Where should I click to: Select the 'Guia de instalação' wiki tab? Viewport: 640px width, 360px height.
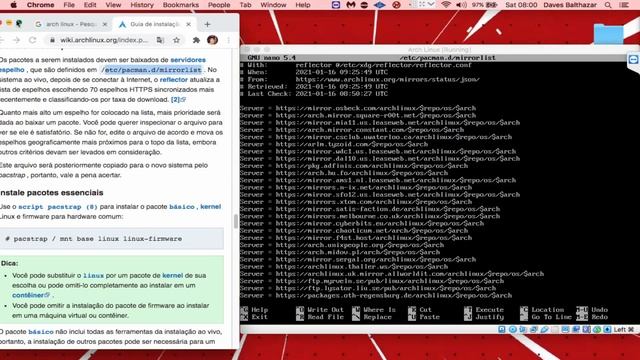[155, 24]
